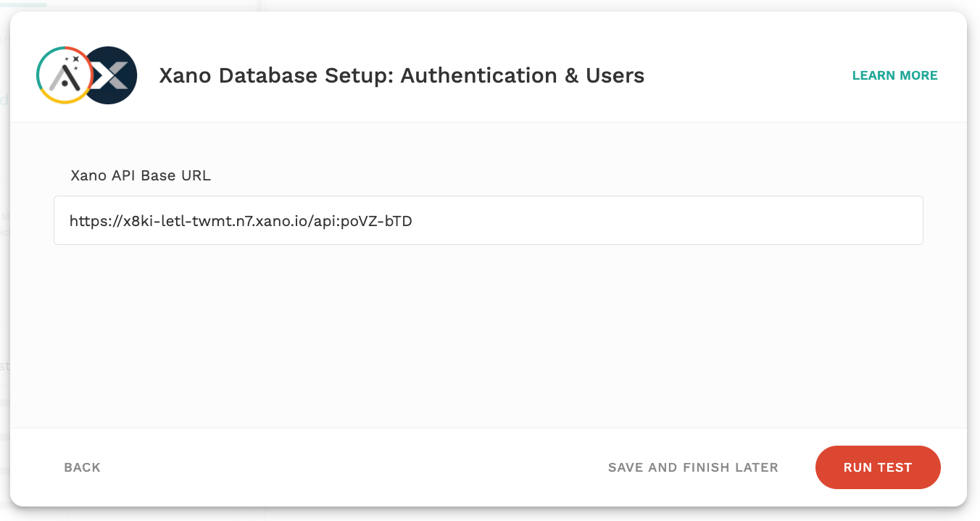Click 'xano.io' inside the base URL
Screen dimensions: 980x521
[286, 221]
